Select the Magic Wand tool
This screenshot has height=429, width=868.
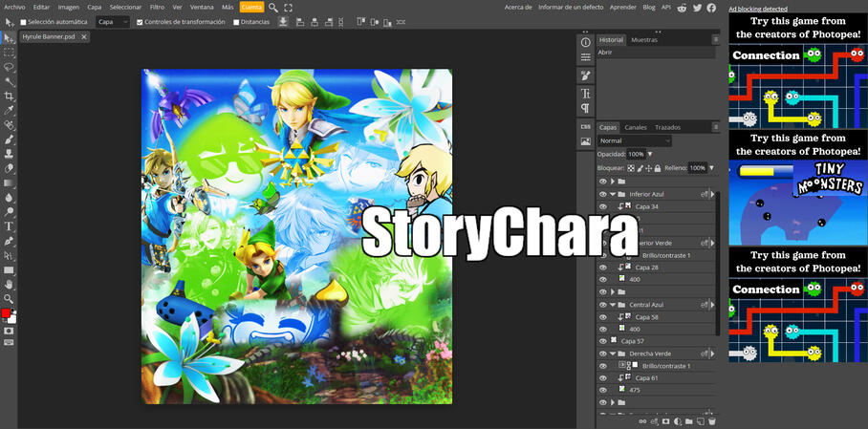click(9, 82)
